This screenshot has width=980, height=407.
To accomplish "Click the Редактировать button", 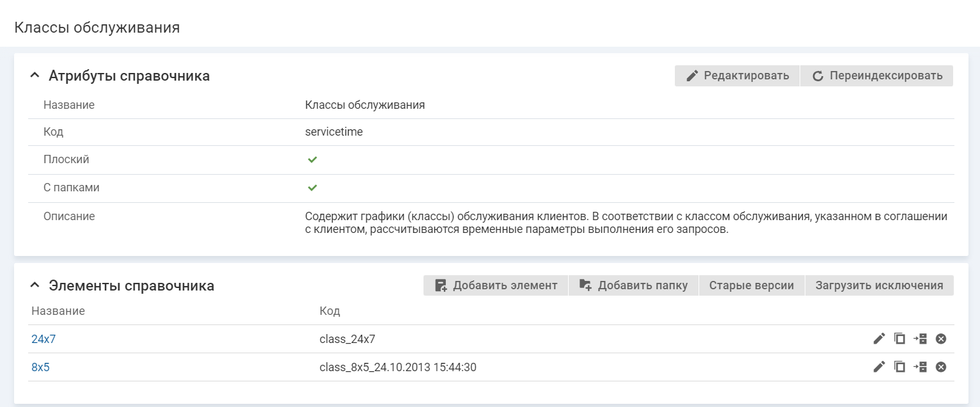I will click(737, 76).
